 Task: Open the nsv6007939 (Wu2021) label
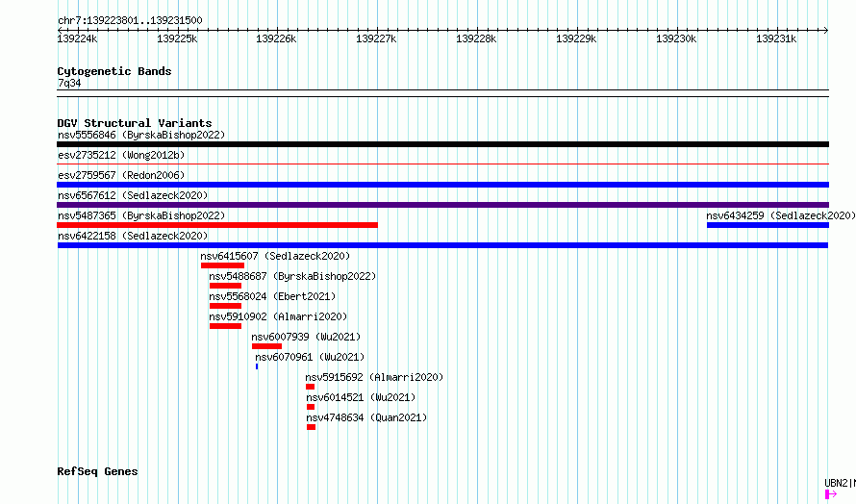pyautogui.click(x=306, y=337)
